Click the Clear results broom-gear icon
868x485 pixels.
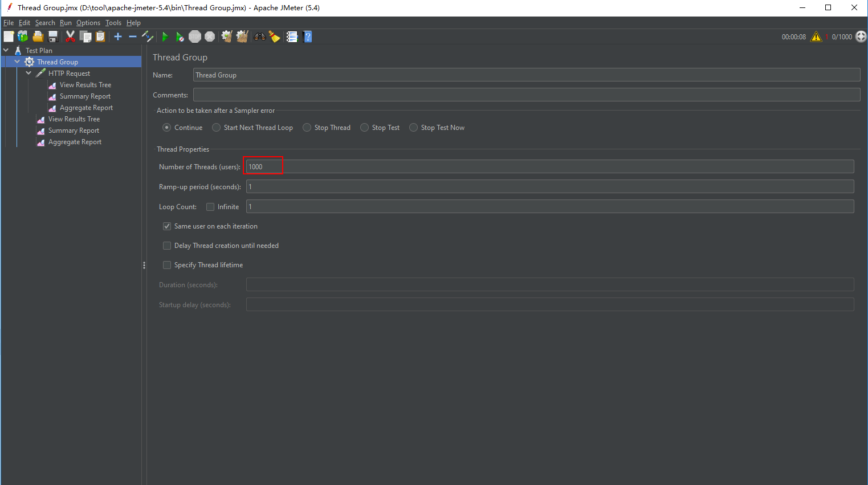coord(227,36)
